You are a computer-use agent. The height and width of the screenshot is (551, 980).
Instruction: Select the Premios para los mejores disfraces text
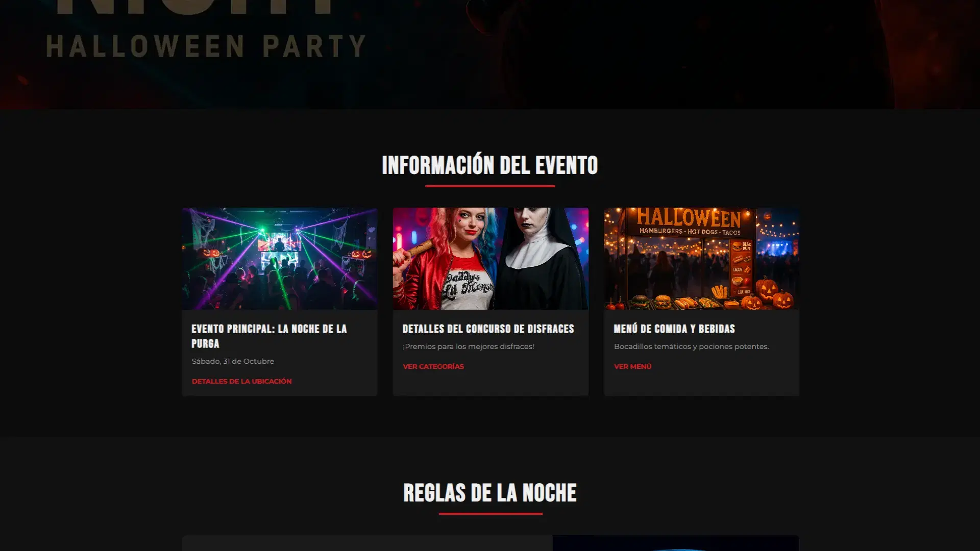point(468,346)
